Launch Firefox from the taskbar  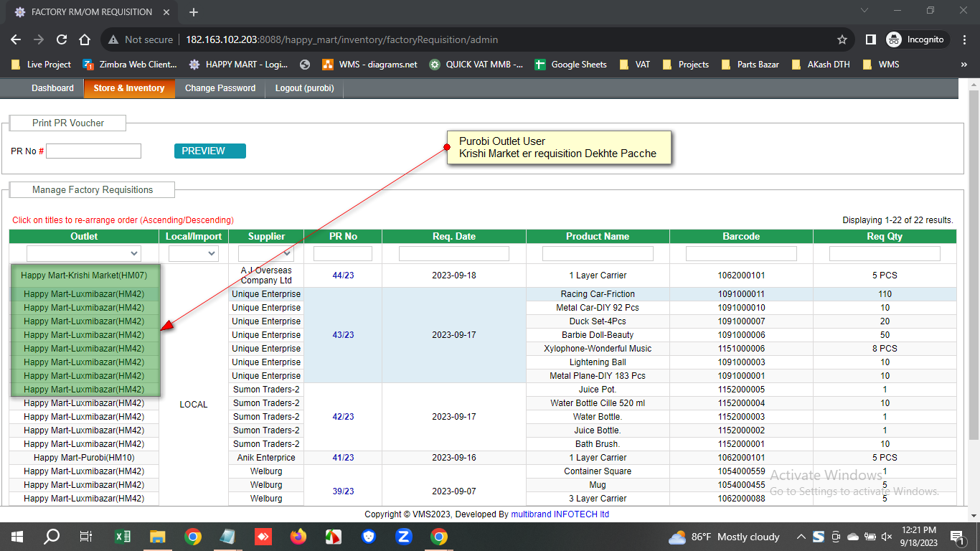pos(298,536)
